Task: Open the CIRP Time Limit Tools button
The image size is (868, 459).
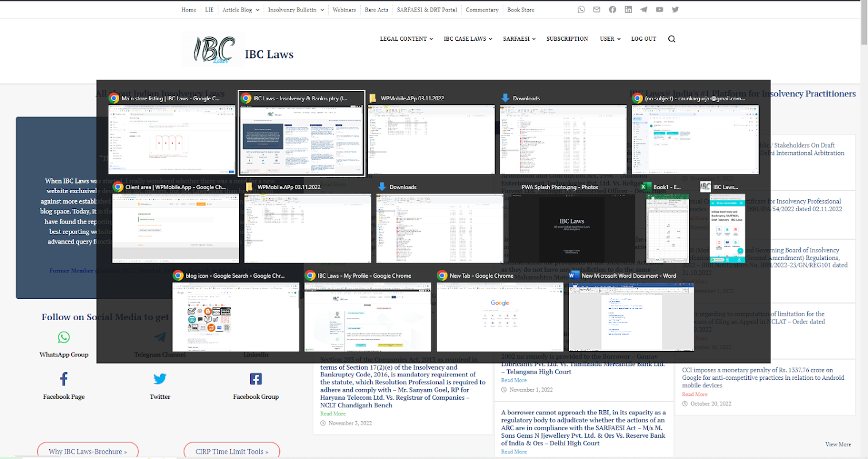Action: [232, 451]
